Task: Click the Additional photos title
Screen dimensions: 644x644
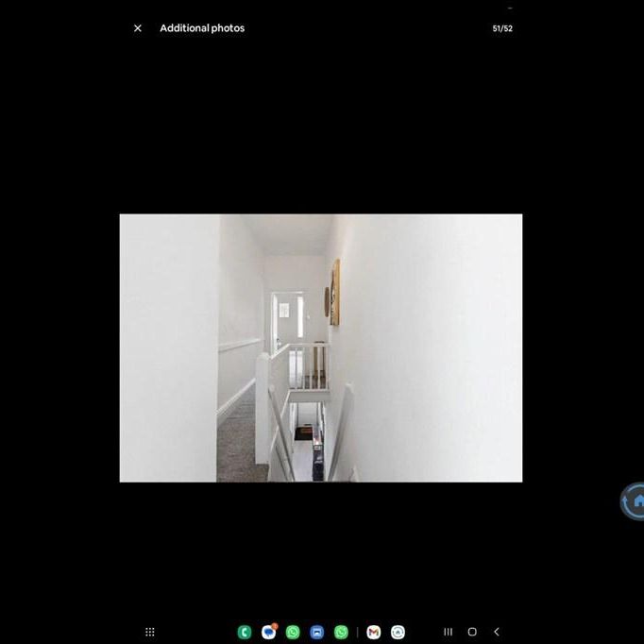Action: point(202,28)
